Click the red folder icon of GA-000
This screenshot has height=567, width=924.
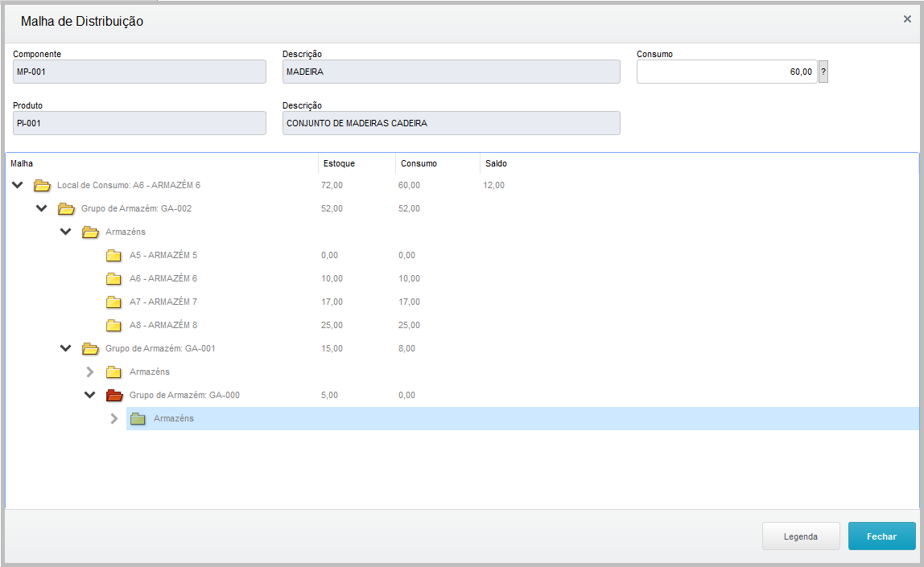pos(114,396)
